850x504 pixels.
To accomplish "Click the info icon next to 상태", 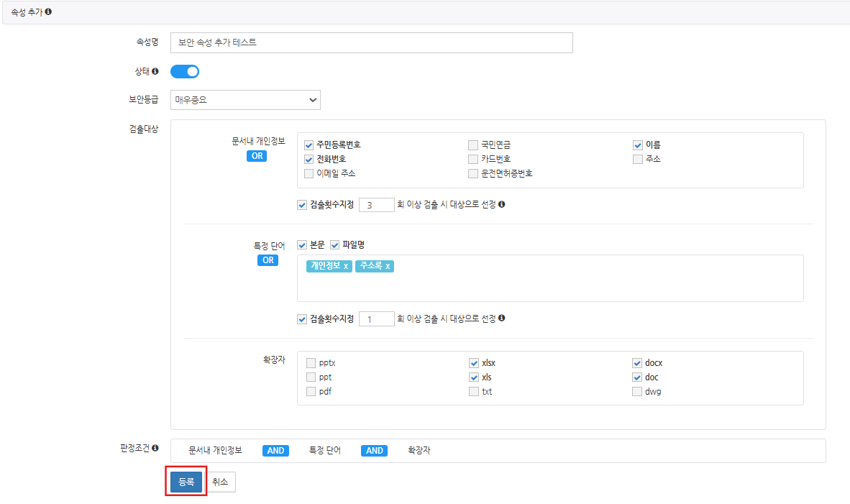I will pyautogui.click(x=155, y=71).
